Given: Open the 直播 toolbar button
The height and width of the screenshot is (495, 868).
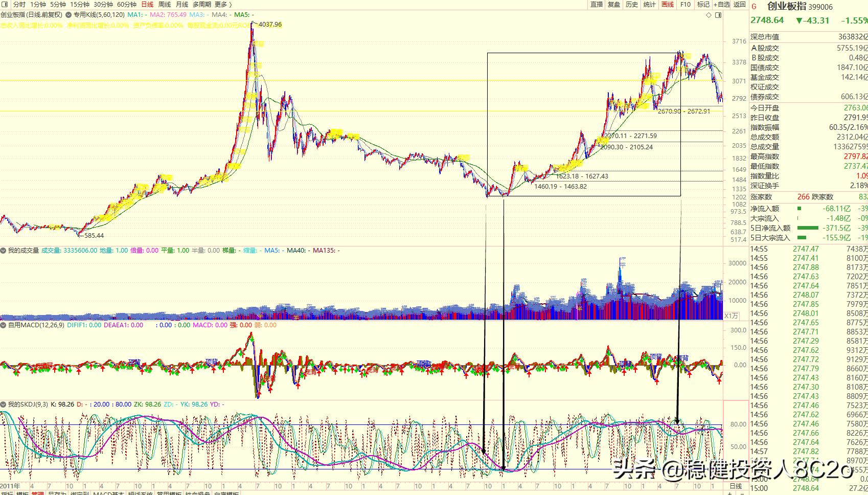Looking at the screenshot, I should pos(597,4).
